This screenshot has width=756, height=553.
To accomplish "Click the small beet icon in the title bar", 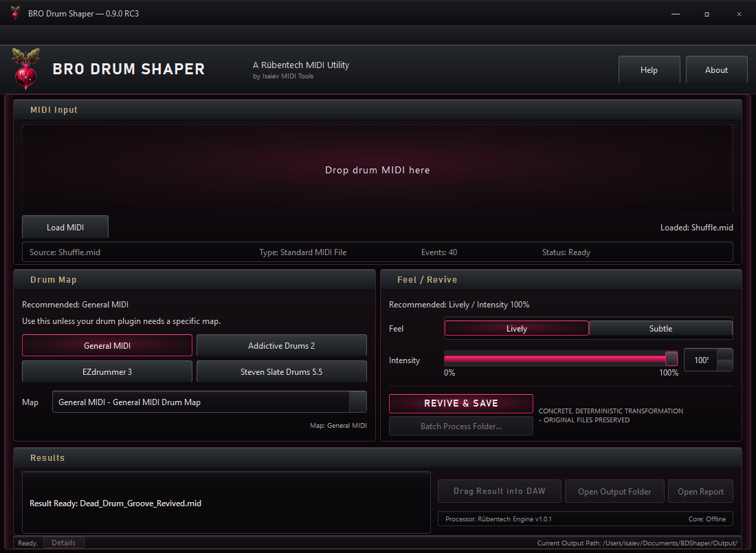I will (x=15, y=13).
